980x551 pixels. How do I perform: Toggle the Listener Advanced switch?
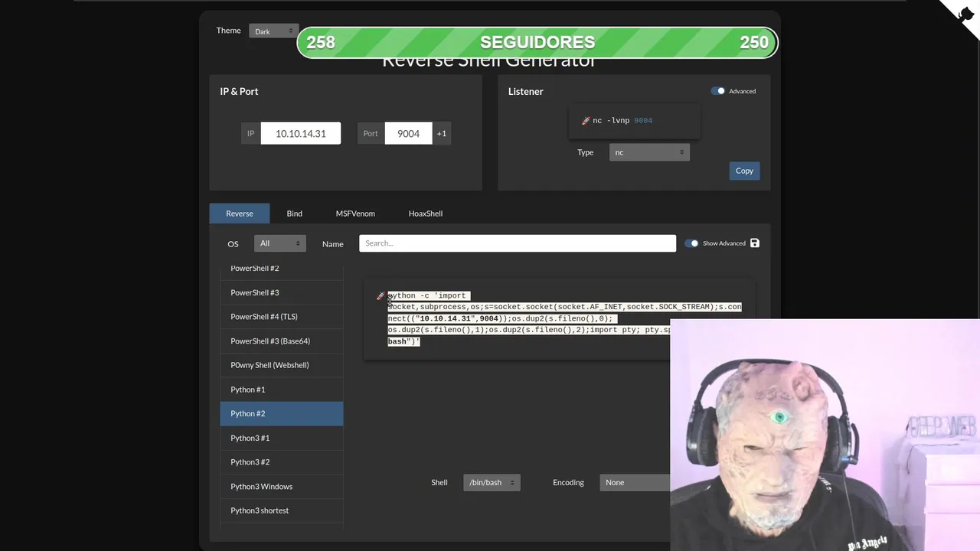pos(717,91)
